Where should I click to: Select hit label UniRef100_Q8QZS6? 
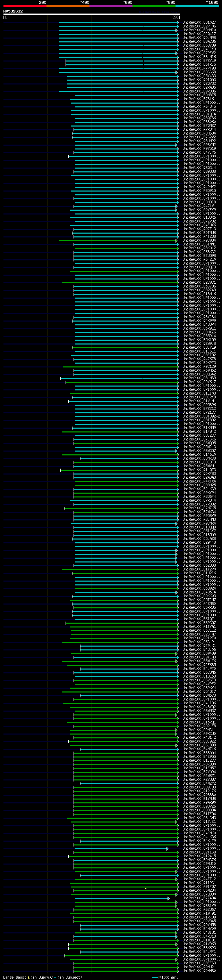click(199, 118)
